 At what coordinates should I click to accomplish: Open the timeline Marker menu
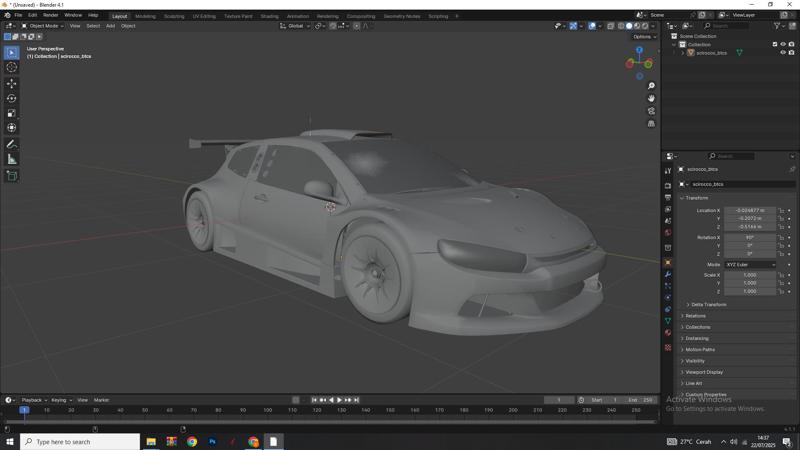coord(102,400)
